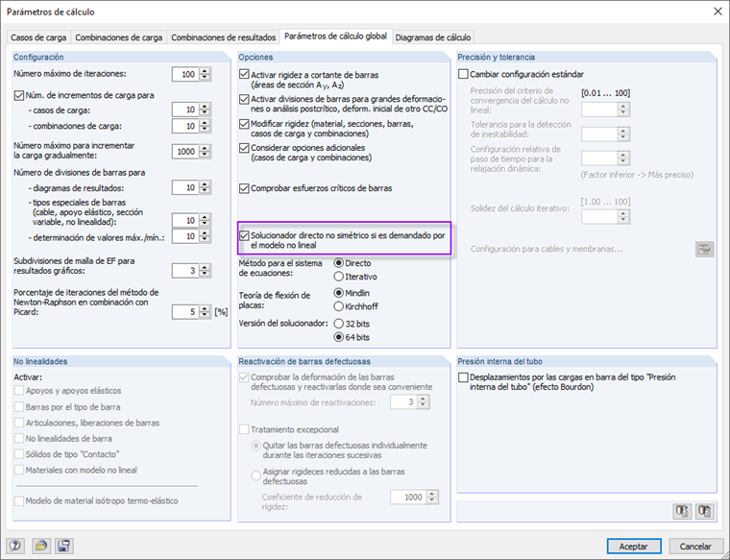
Task: Select the Directo equation method
Action: tap(338, 263)
